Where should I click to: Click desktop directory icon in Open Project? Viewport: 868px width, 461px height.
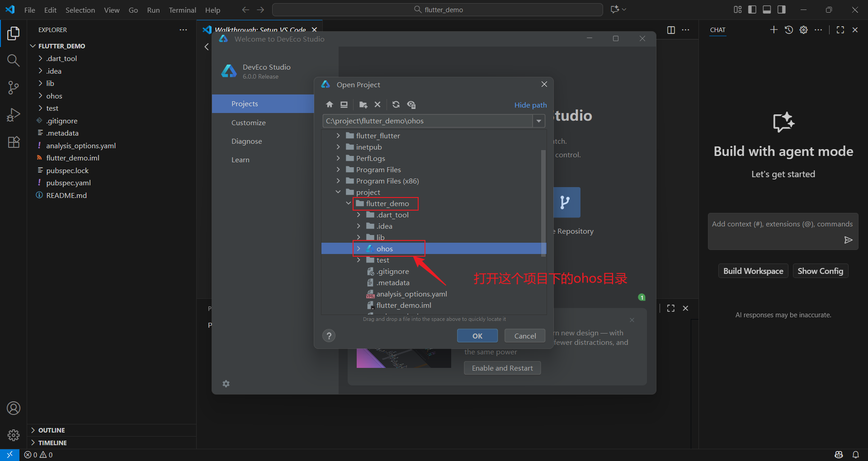344,105
